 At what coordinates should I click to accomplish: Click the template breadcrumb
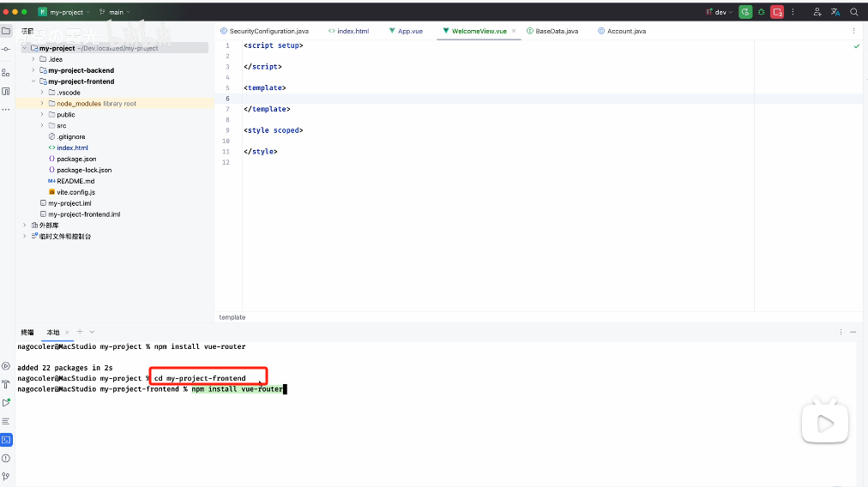pos(232,317)
